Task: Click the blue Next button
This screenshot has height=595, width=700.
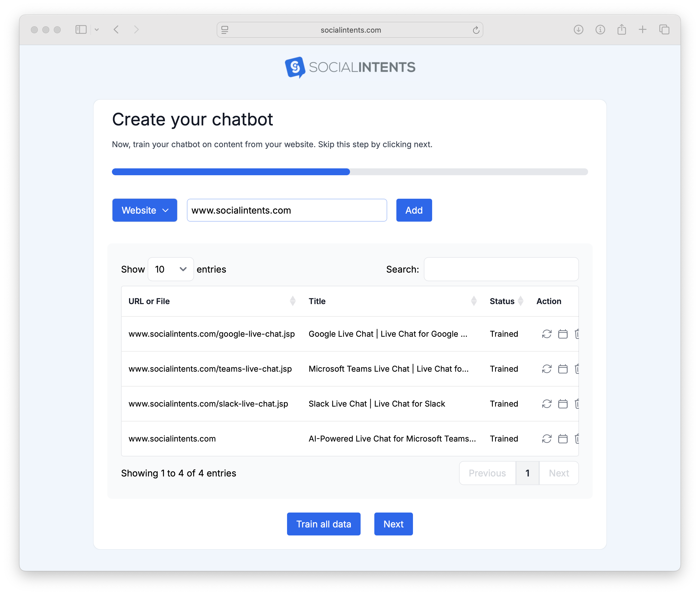Action: (x=393, y=524)
